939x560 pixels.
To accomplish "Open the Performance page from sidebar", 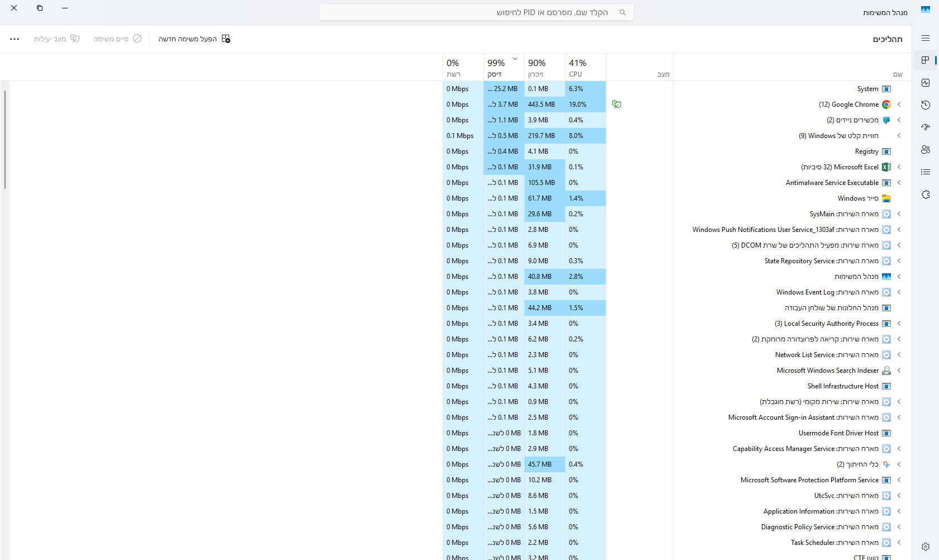I will click(x=926, y=83).
